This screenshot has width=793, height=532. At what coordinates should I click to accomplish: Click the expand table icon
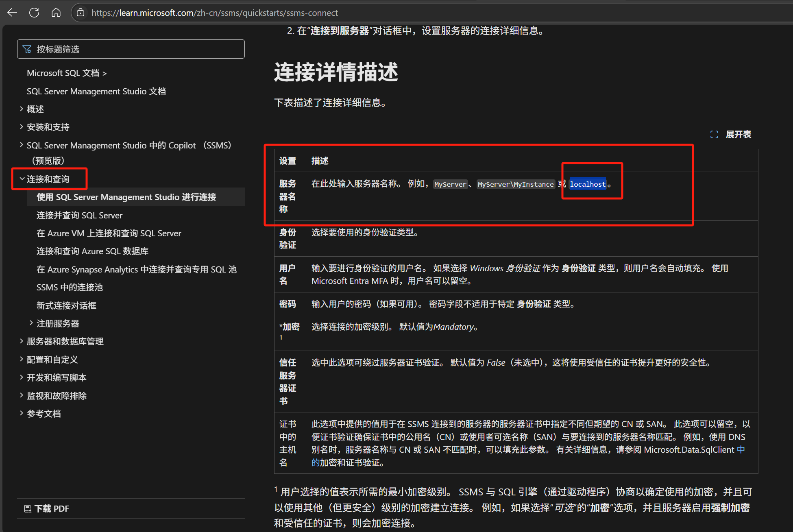click(x=714, y=135)
